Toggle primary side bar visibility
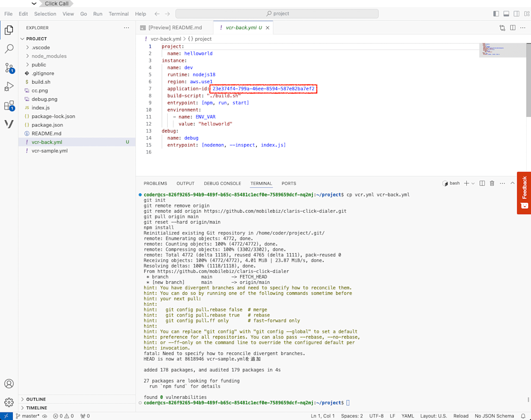The height and width of the screenshot is (420, 531). click(496, 14)
